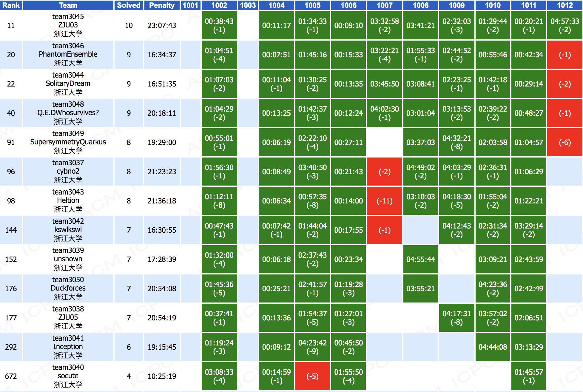Screen dimensions: 583x392
Task: Open team3045 ZJU03 team entry
Action: pyautogui.click(x=68, y=25)
